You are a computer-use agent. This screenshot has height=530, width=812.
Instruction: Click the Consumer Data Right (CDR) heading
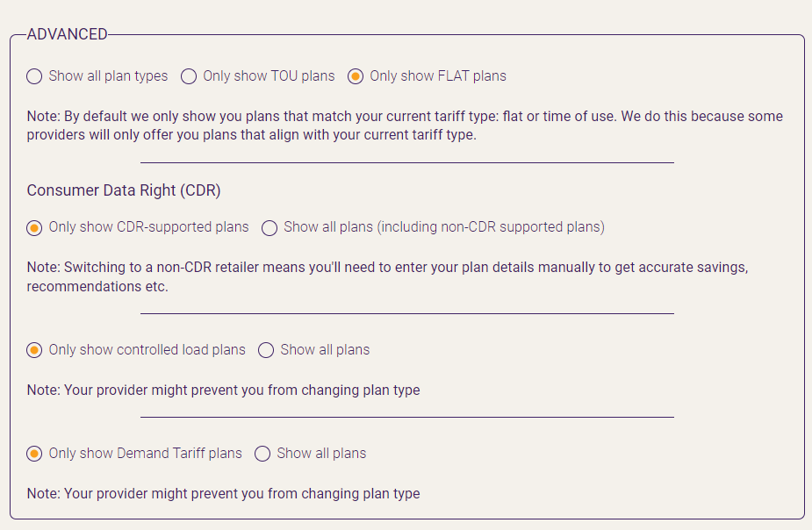tap(124, 190)
